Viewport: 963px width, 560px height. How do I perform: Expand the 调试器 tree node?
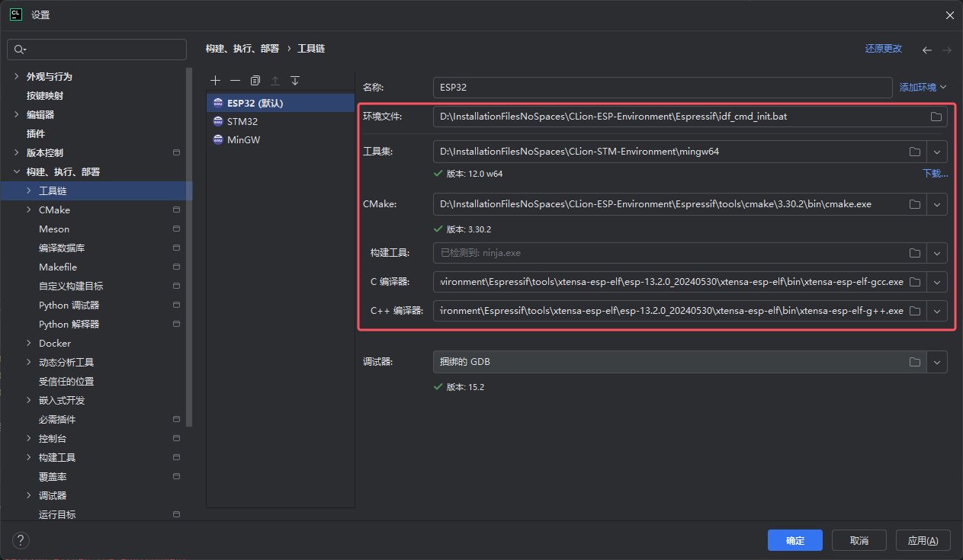(29, 496)
